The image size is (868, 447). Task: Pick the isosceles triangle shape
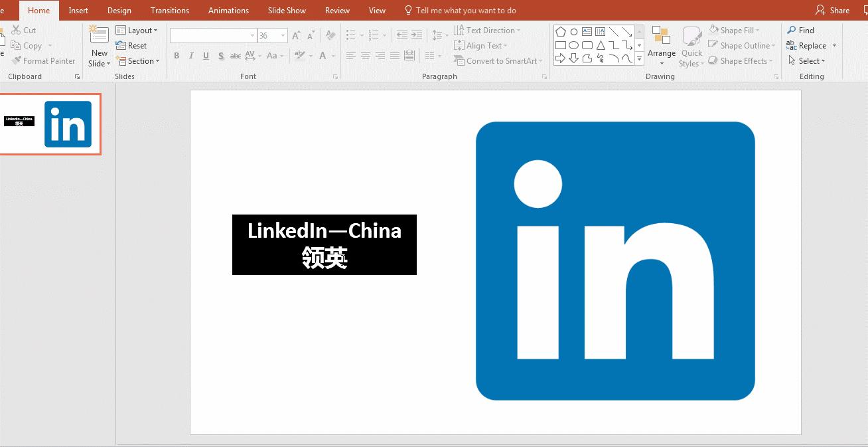(x=601, y=45)
